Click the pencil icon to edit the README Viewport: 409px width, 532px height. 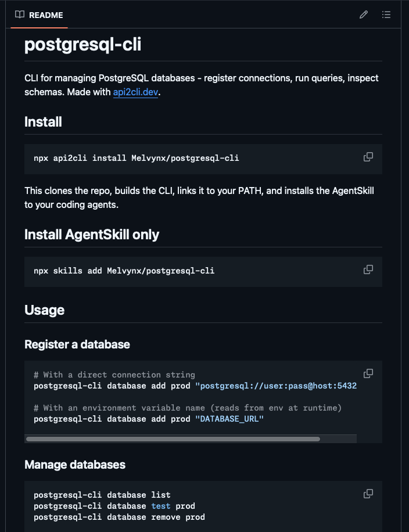point(364,15)
